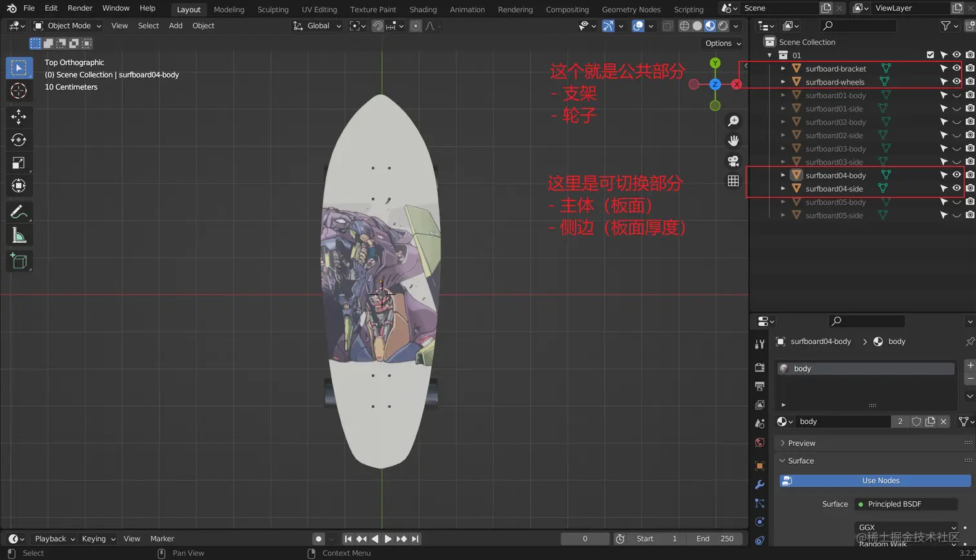Click the pan view hand icon
This screenshot has height=560, width=976.
coord(733,141)
